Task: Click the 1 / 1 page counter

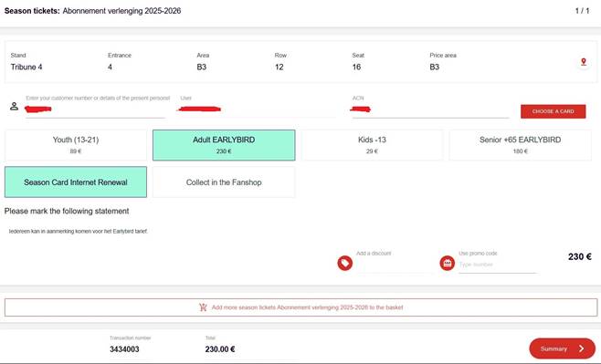Action: (582, 11)
